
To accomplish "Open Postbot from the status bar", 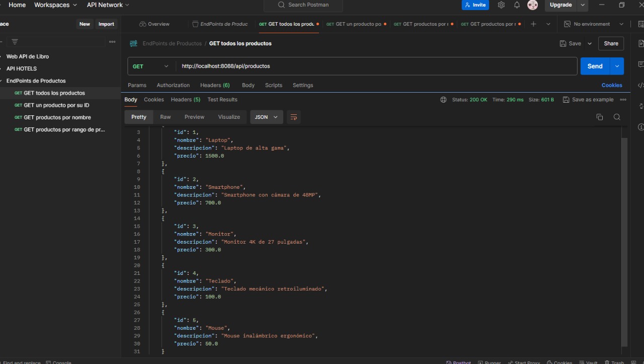I will click(458, 362).
